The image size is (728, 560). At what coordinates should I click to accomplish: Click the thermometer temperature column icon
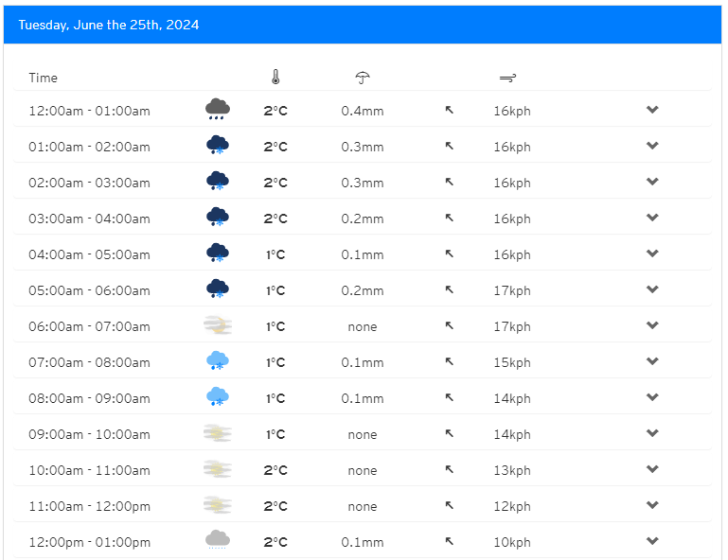(x=275, y=77)
